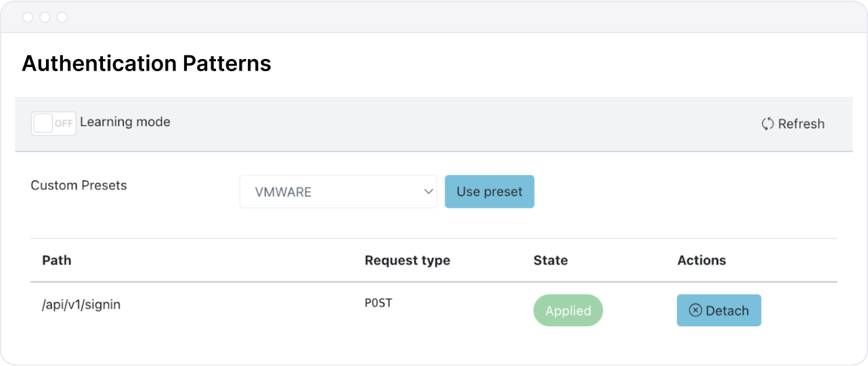Click the Refresh circular arrows icon
This screenshot has width=868, height=366.
768,124
